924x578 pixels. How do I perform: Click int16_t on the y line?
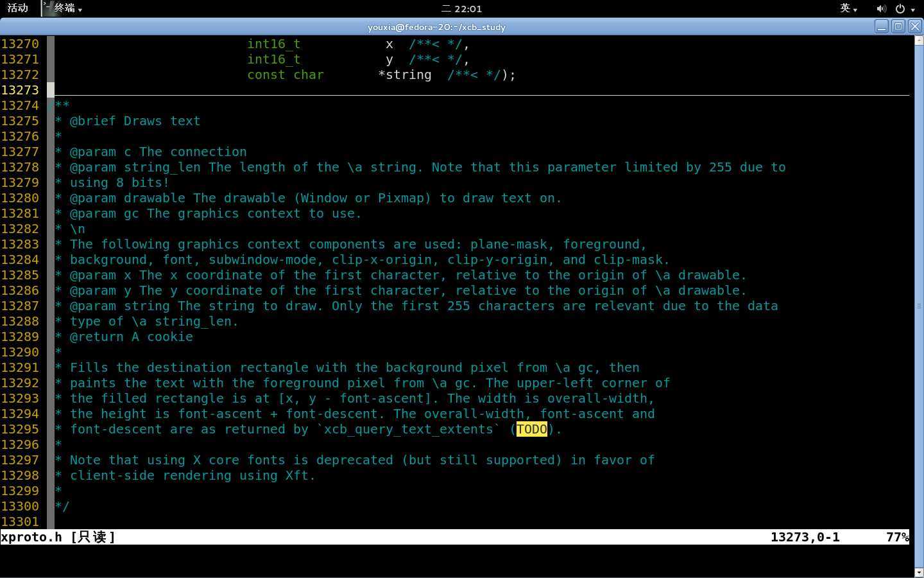(274, 59)
